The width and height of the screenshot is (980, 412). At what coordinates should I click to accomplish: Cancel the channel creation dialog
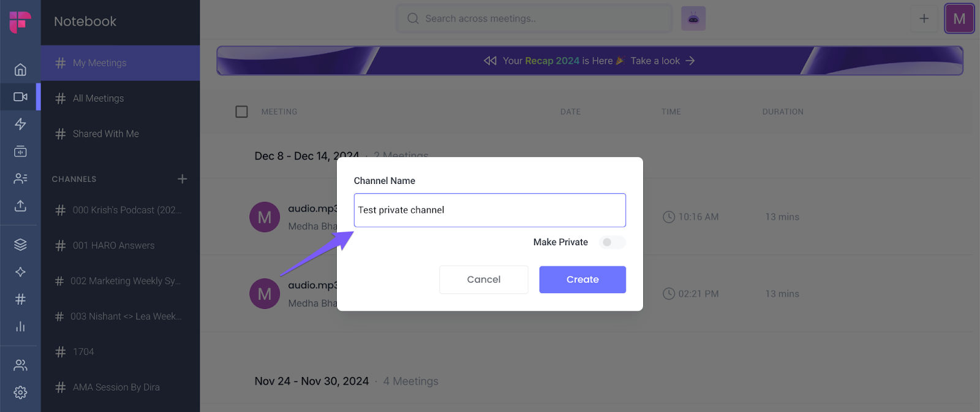tap(483, 280)
